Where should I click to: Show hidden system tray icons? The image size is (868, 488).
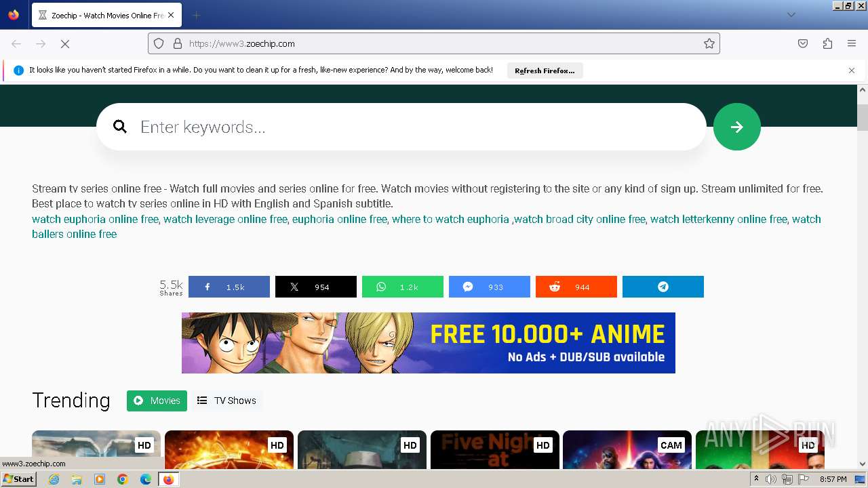click(756, 479)
